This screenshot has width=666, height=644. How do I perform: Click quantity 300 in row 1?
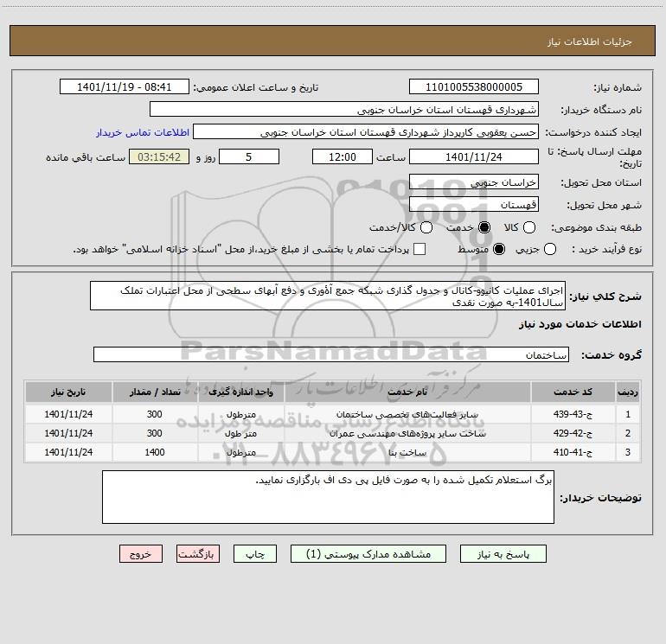[x=155, y=414]
